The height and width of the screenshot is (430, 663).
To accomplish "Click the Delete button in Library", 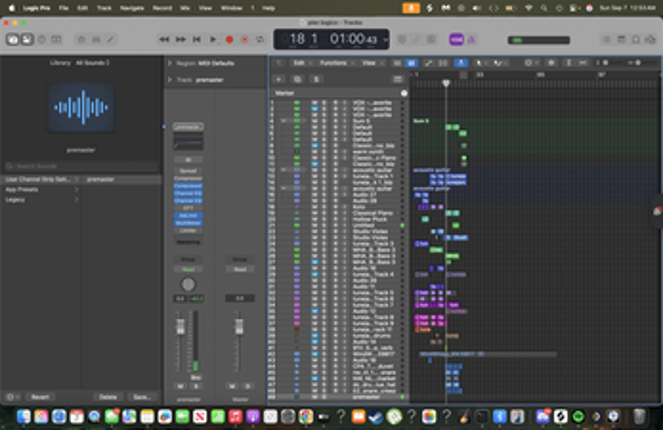I will (108, 396).
